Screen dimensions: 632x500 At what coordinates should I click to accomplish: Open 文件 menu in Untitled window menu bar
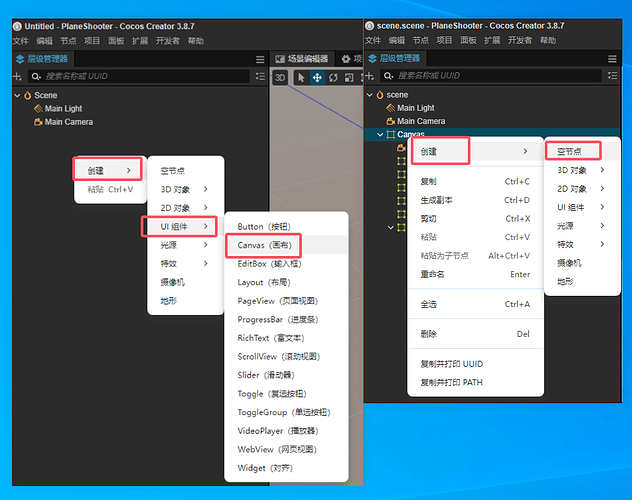[x=21, y=41]
